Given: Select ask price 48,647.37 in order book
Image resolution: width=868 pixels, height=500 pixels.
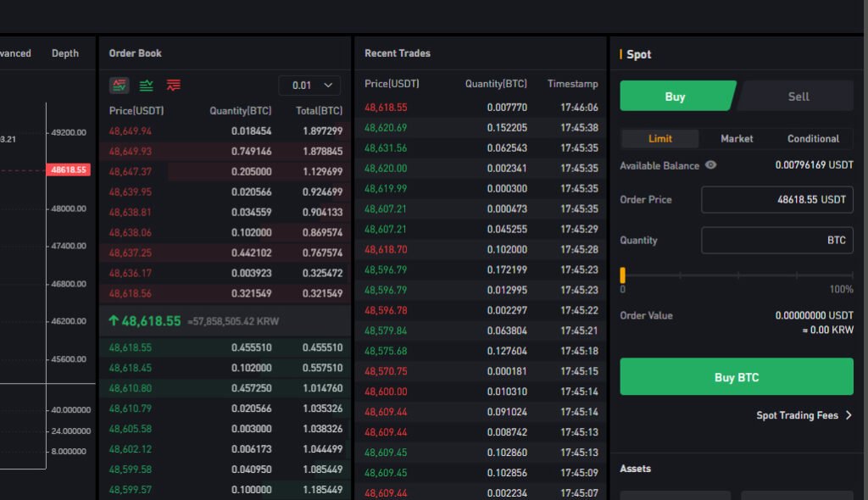Looking at the screenshot, I should click(x=130, y=172).
